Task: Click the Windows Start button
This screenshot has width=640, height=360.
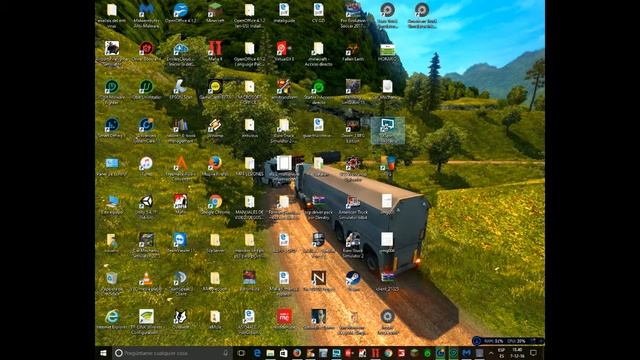Action: coord(103,353)
